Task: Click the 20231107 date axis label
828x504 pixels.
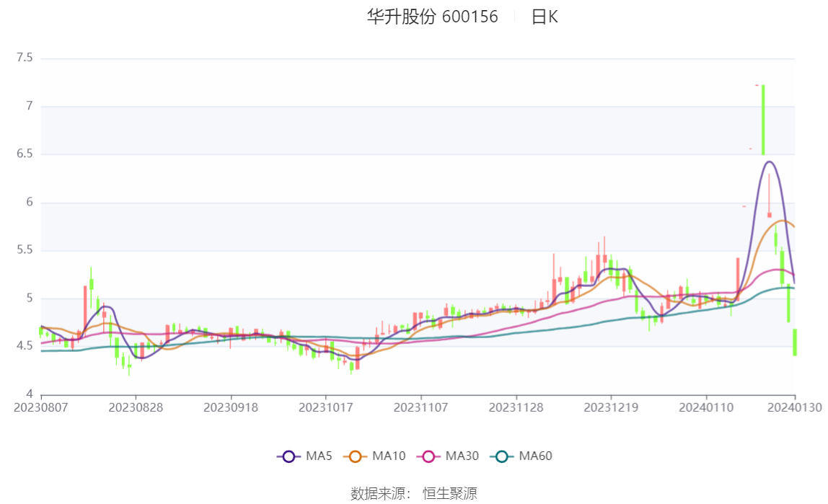Action: [421, 407]
